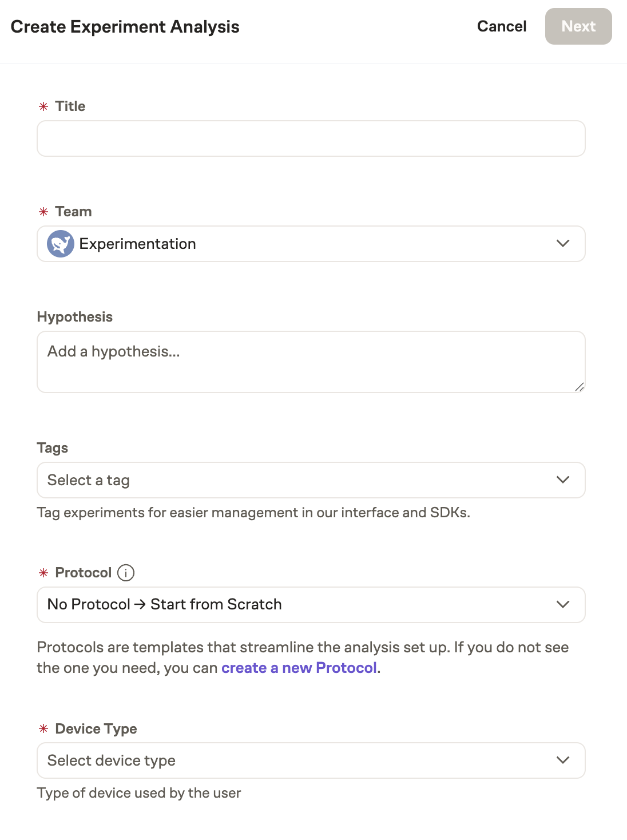Open the Select device type dropdown
Screen dimensions: 627x840
pyautogui.click(x=311, y=760)
